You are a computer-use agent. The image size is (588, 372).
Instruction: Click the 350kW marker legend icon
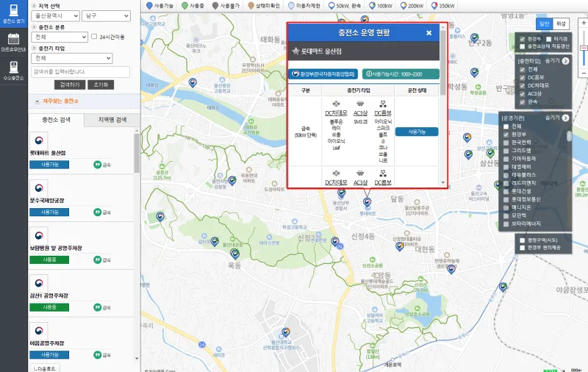pyautogui.click(x=434, y=6)
